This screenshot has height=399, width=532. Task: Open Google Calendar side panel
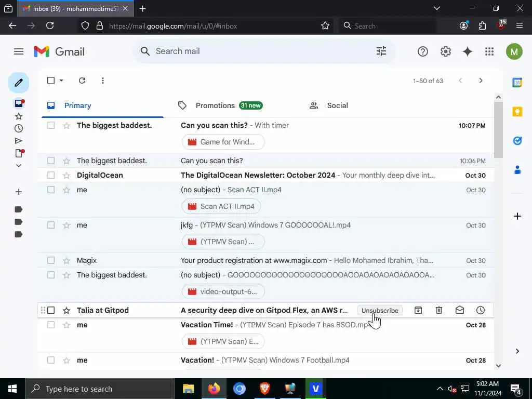coord(517,83)
